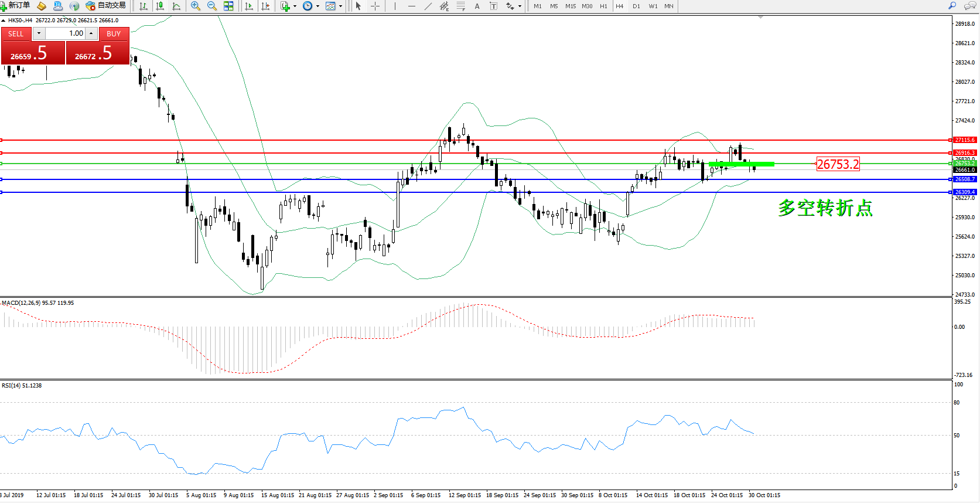Switch to the D1 timeframe
Screen dimensions: 980x503
coord(636,6)
